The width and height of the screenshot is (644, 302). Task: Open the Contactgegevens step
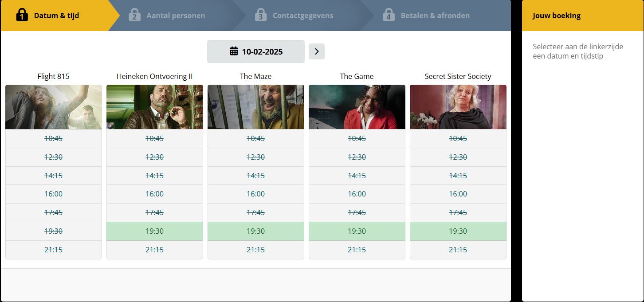303,16
